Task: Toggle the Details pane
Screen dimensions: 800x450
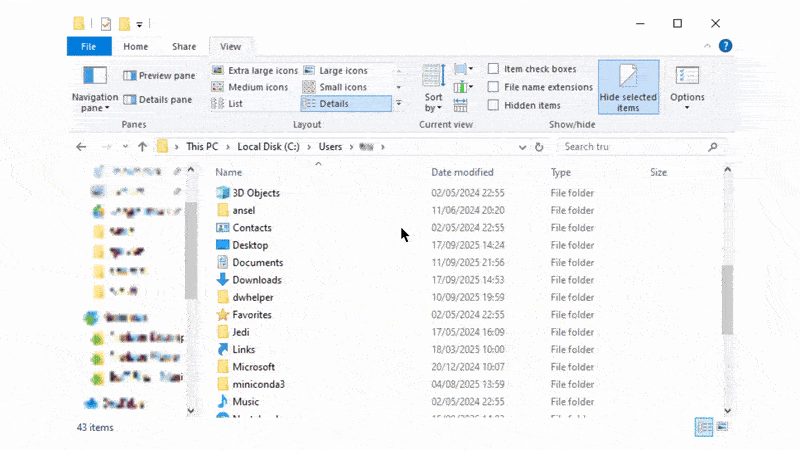Action: coord(158,99)
